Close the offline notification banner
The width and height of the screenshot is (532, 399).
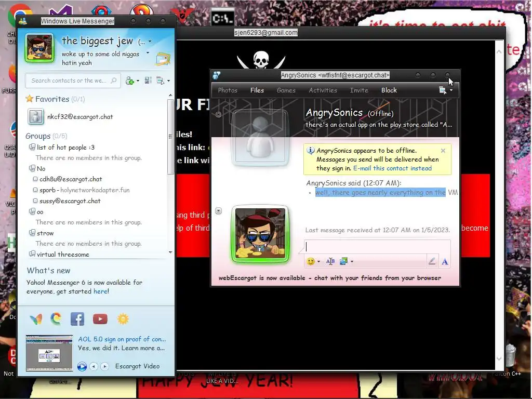(x=443, y=151)
